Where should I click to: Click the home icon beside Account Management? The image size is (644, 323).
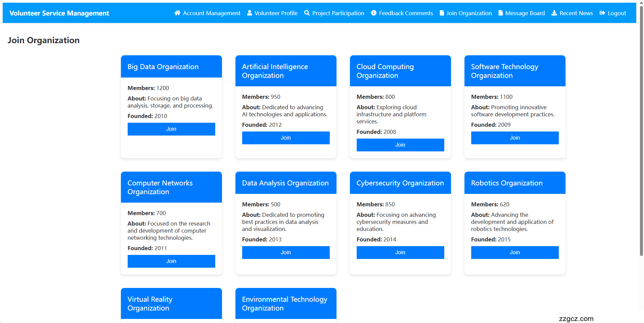point(177,13)
